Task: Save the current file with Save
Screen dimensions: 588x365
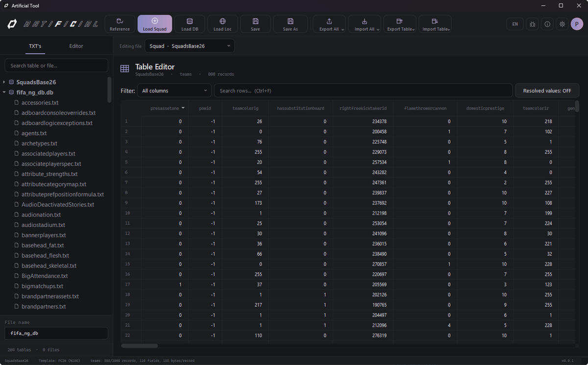Action: click(255, 24)
